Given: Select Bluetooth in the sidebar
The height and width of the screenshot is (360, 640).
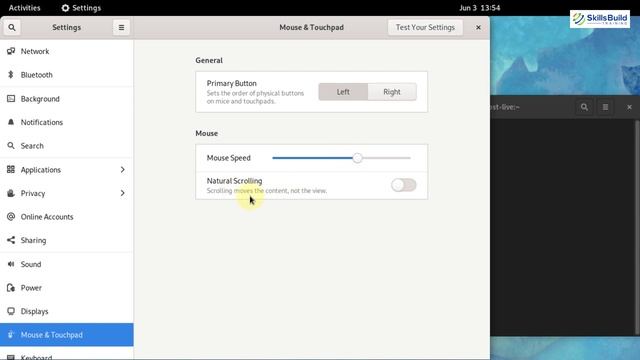Looking at the screenshot, I should pos(67,75).
